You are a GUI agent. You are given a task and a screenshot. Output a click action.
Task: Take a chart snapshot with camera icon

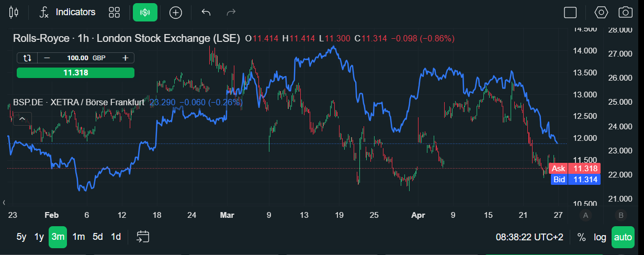625,12
